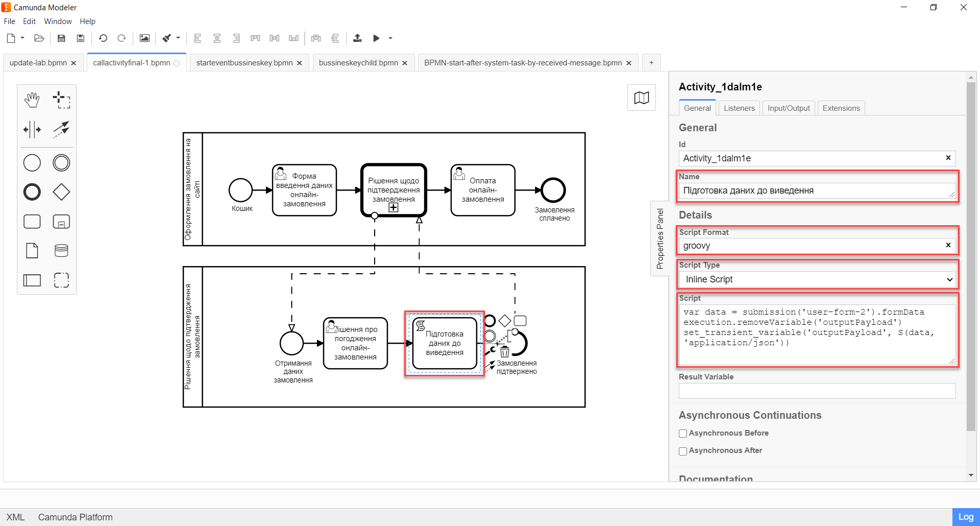980x526 pixels.
Task: Open the Extensions properties tab
Action: tap(841, 108)
